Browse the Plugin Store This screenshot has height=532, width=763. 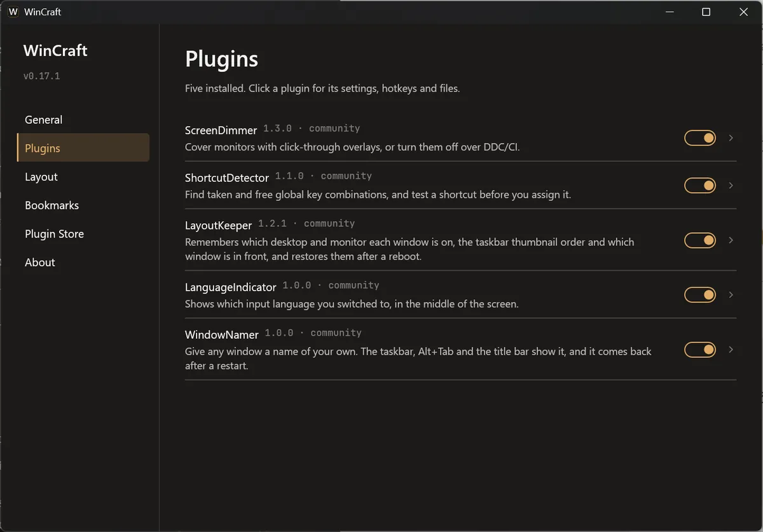[83, 234]
